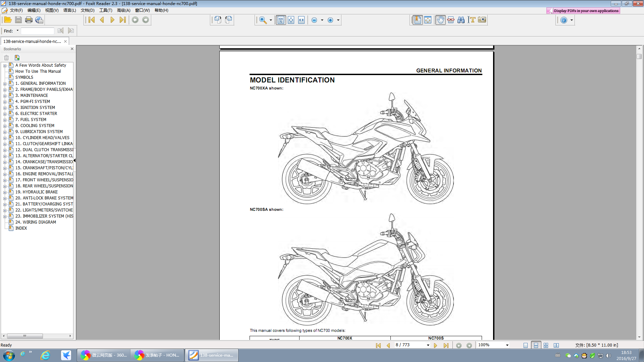
Task: Fit page to window icon
Action: coord(291,20)
